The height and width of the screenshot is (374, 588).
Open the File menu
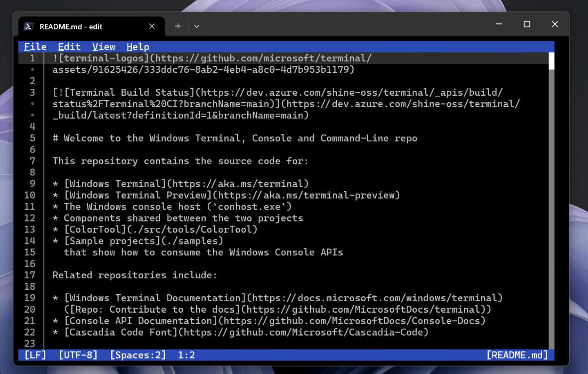(35, 47)
